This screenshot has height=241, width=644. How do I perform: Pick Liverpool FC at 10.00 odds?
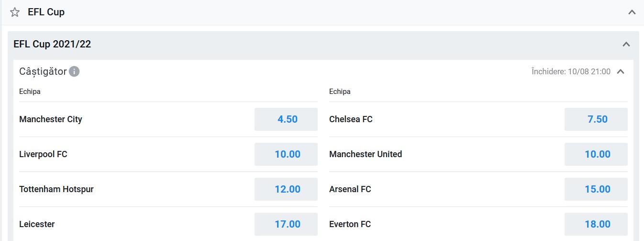point(286,154)
